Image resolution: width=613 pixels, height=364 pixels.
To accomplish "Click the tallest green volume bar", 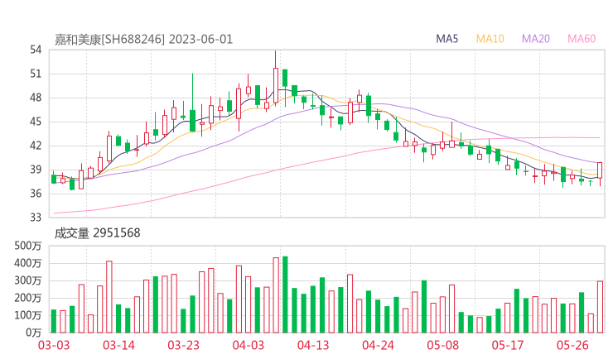I will pyautogui.click(x=285, y=295).
